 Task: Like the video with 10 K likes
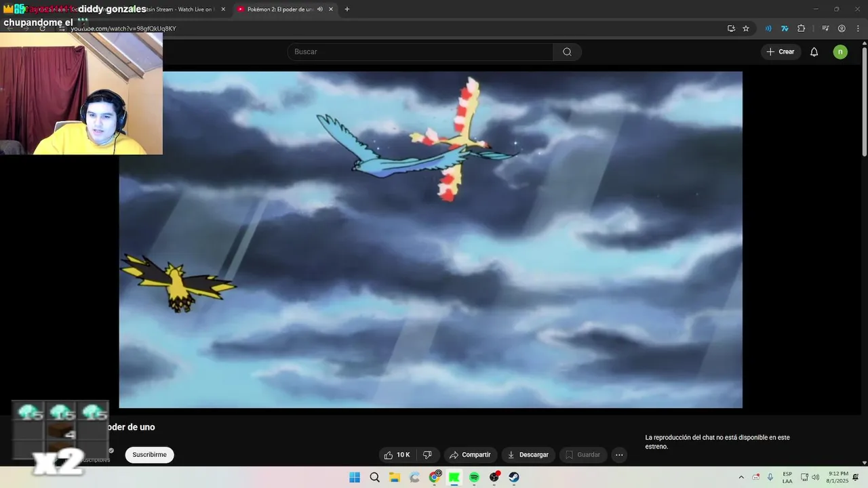tap(397, 455)
